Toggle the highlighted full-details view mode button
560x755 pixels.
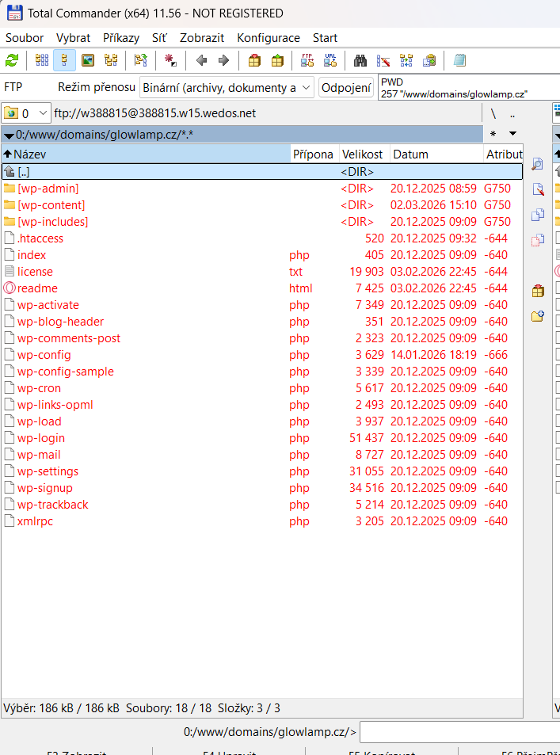point(64,60)
